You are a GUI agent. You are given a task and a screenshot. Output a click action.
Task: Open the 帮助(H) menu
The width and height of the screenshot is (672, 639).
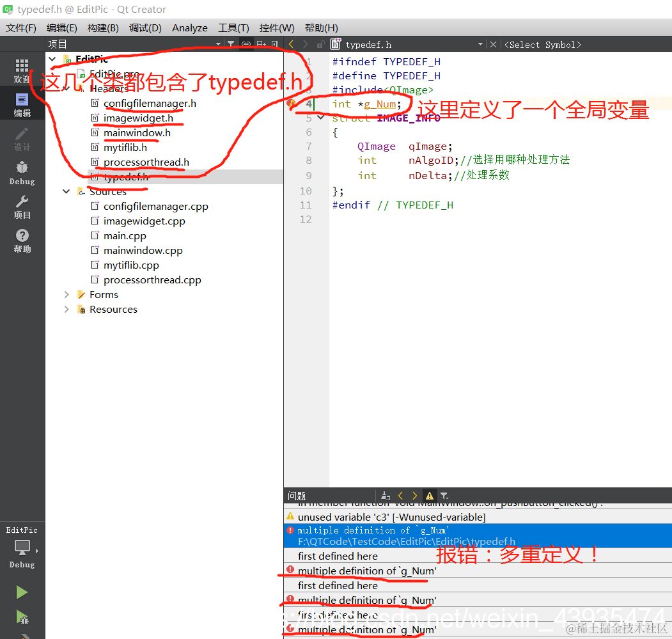[x=322, y=28]
